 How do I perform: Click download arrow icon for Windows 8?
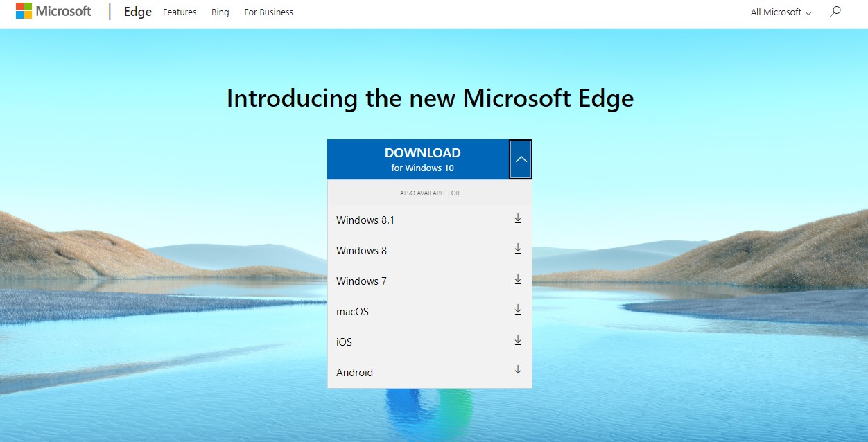(x=518, y=249)
